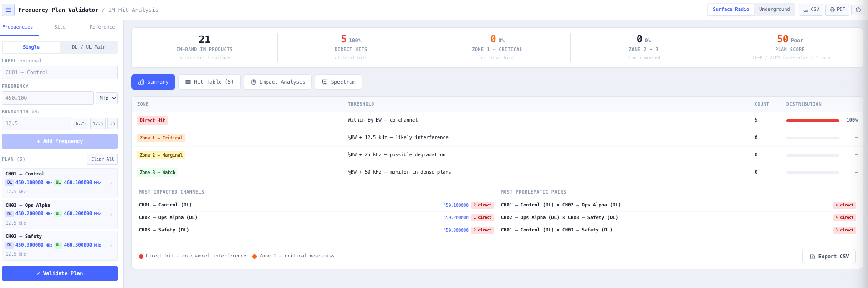This screenshot has width=868, height=288.
Task: Click CH01 DL frequency 450.100000 in plan
Action: 30,183
